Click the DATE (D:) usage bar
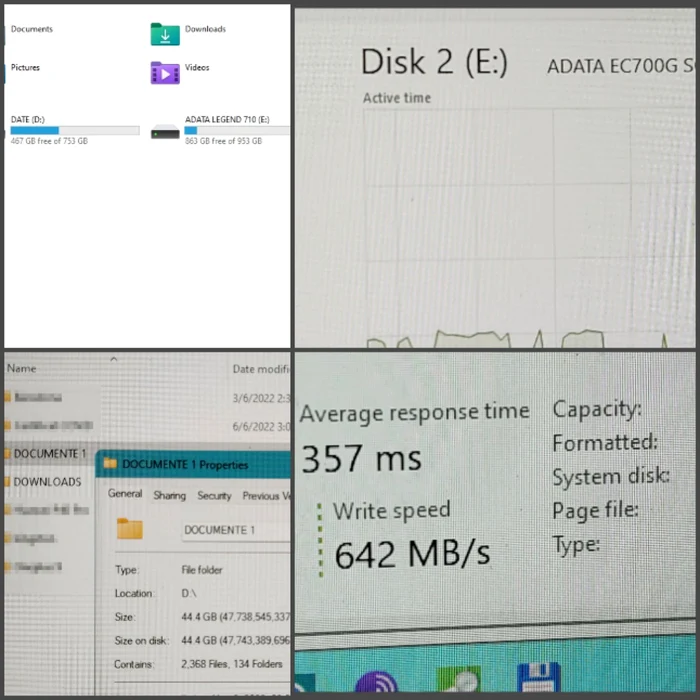 pos(75,130)
